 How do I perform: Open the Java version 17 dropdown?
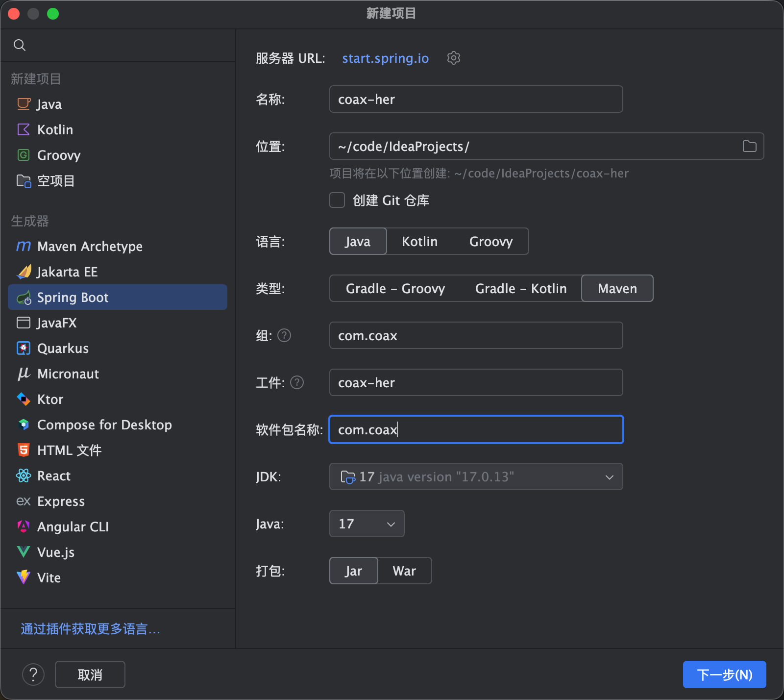(x=367, y=524)
